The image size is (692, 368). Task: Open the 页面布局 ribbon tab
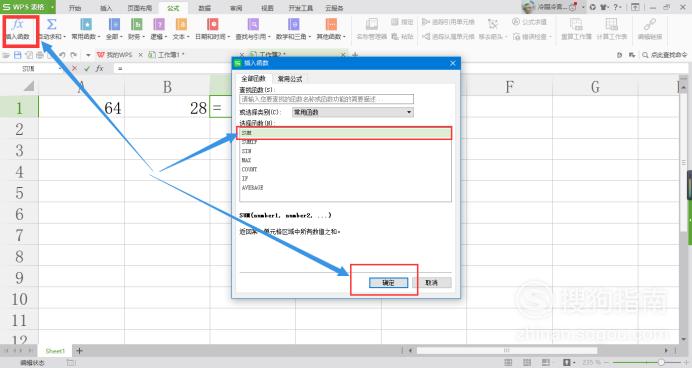coord(139,8)
